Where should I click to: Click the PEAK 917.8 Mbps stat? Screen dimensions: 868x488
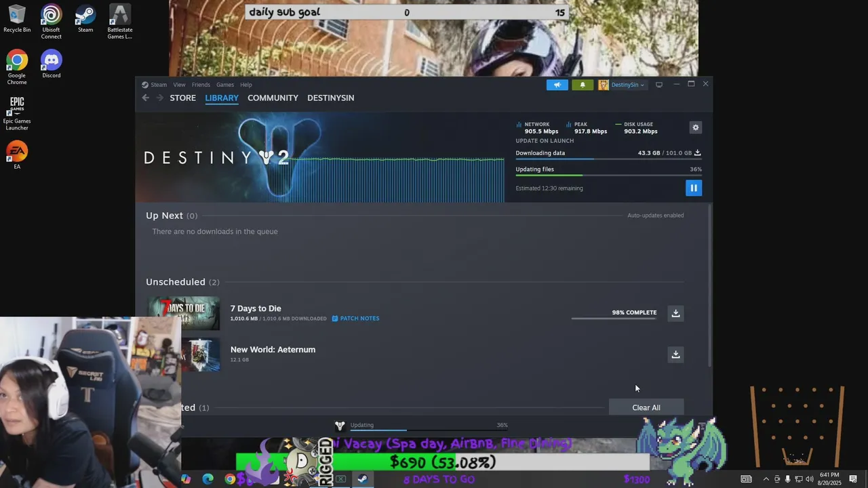pos(587,128)
